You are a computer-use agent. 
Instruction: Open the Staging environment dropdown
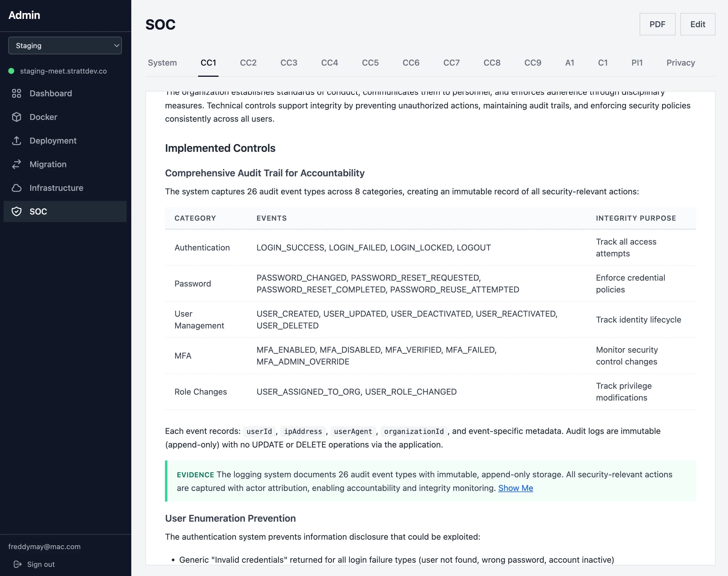tap(65, 45)
